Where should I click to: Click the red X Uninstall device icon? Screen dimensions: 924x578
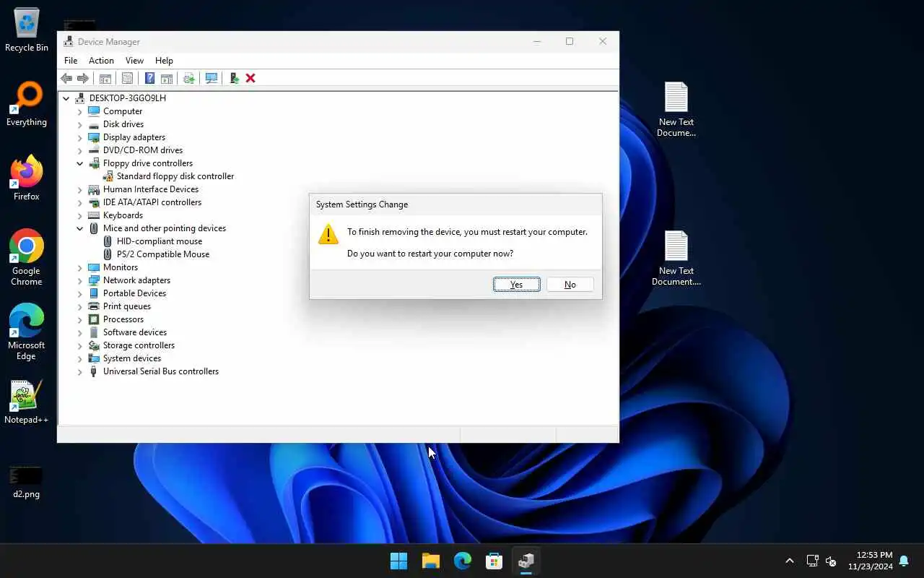click(250, 78)
